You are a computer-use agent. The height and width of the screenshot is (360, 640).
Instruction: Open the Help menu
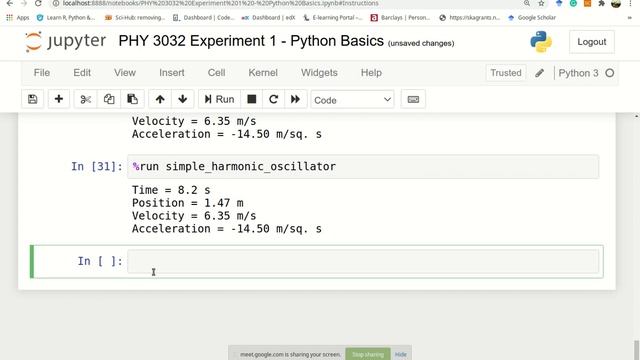371,73
